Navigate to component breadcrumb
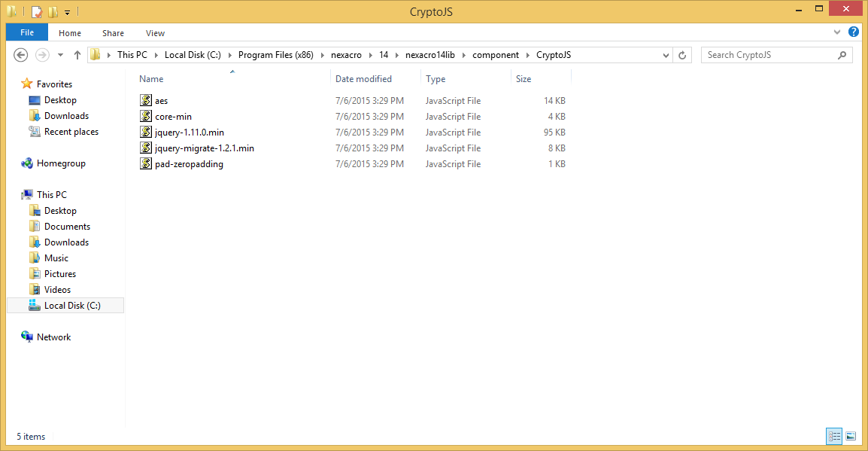Image resolution: width=868 pixels, height=451 pixels. coord(496,55)
